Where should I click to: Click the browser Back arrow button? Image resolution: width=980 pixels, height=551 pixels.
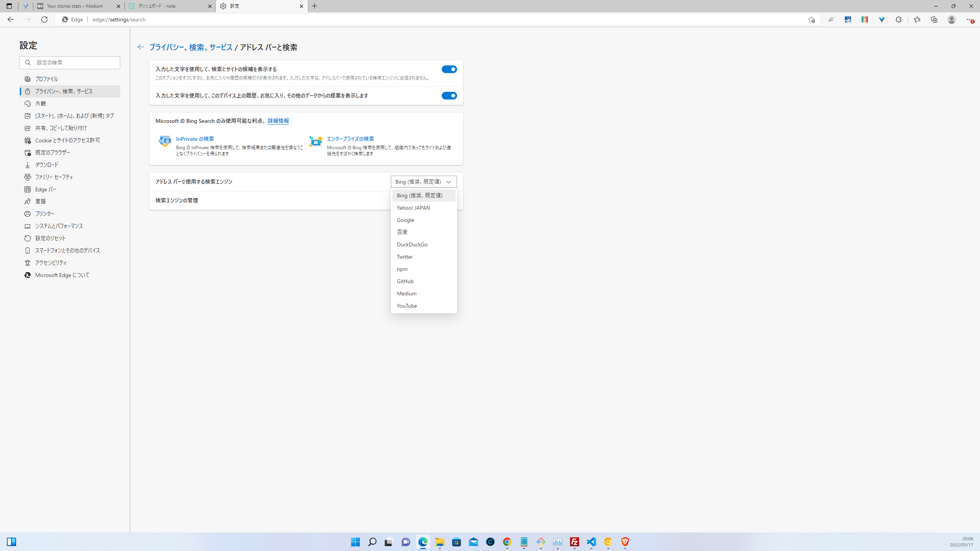pos(10,20)
